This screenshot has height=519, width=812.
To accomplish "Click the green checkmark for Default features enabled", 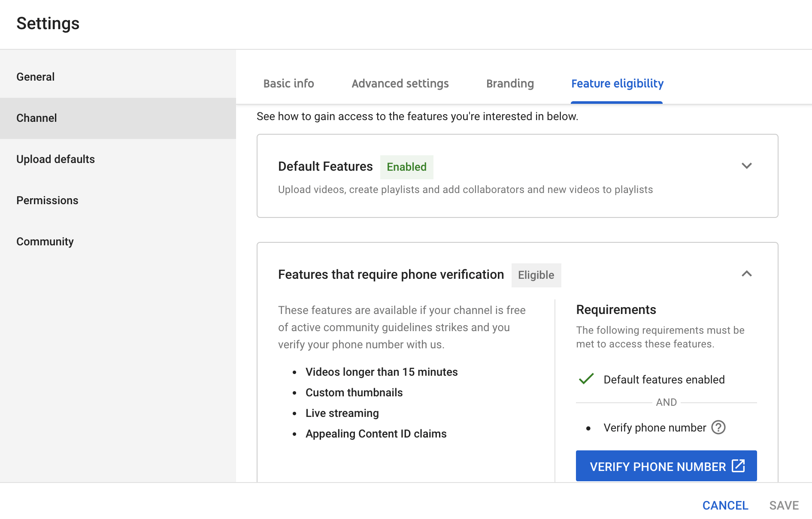I will (x=586, y=379).
